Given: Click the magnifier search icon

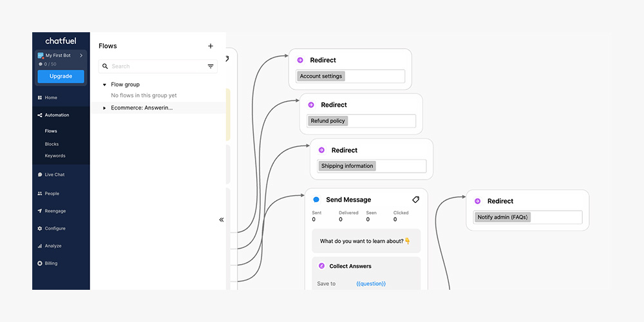Looking at the screenshot, I should pos(105,66).
